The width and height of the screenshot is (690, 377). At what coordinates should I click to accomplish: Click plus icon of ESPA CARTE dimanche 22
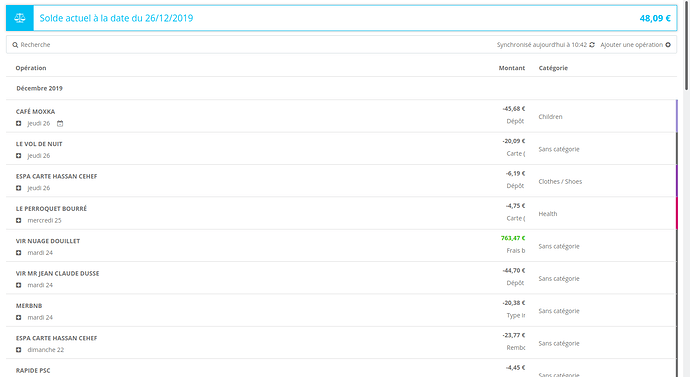tap(18, 350)
